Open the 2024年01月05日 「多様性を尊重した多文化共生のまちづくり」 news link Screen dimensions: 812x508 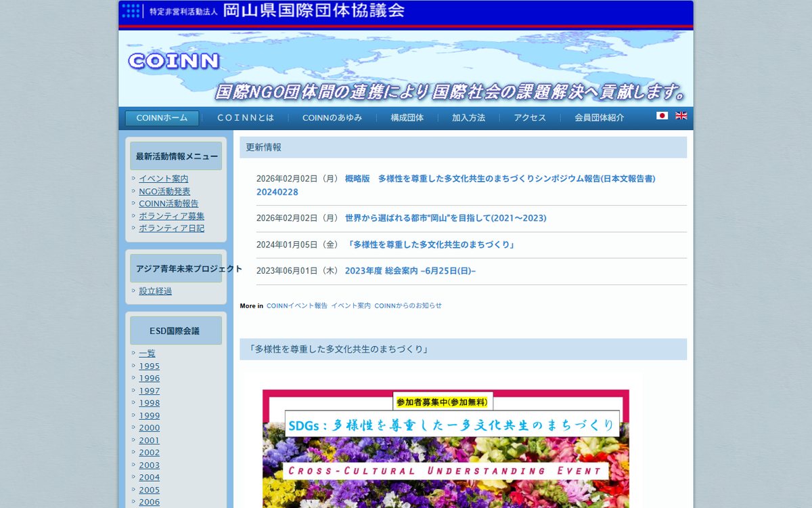(x=431, y=245)
